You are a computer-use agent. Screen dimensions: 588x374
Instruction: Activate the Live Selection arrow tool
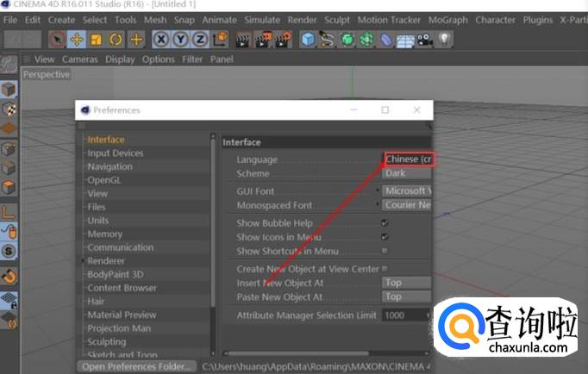point(57,39)
